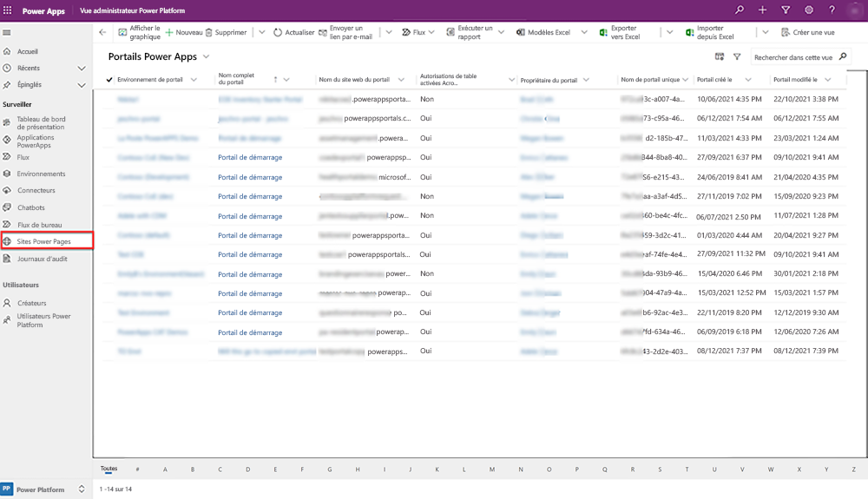
Task: Open the Environnement de portail column menu
Action: point(194,80)
